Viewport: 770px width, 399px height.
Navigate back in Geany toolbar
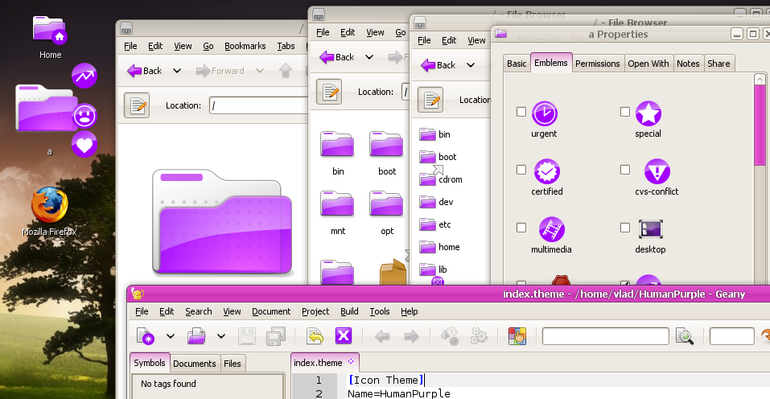pos(382,336)
